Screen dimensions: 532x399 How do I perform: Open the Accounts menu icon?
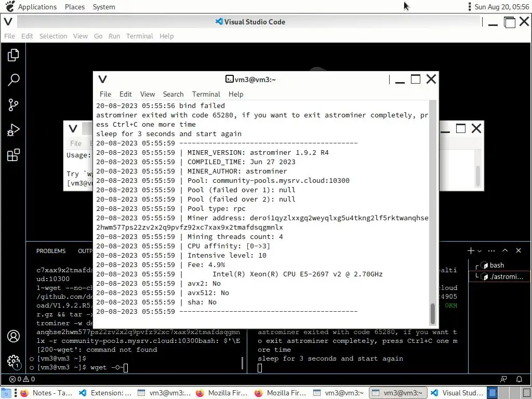(13, 336)
